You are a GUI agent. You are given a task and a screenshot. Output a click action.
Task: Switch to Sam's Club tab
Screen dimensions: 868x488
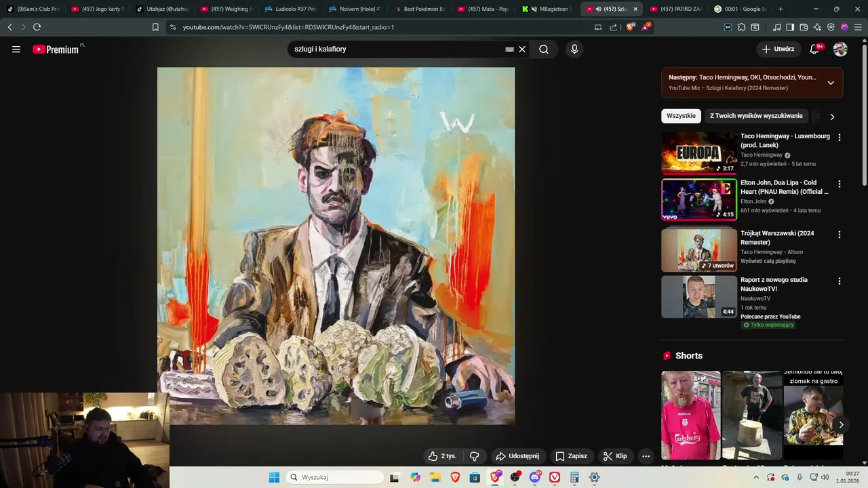click(x=33, y=9)
